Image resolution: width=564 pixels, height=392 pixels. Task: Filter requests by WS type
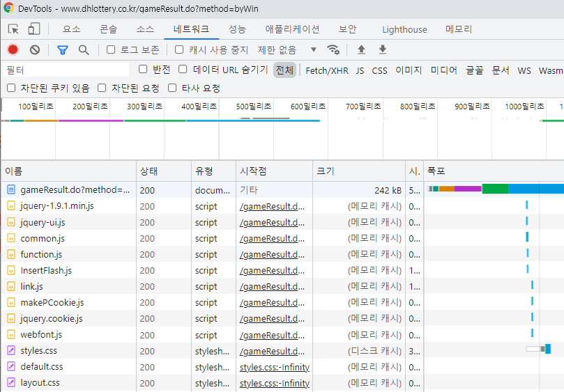point(524,70)
